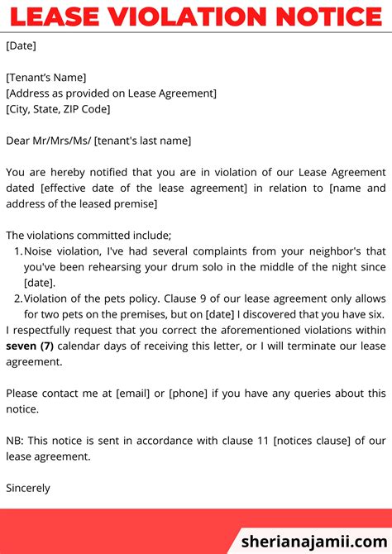Open the sherianajamii.com website link
Viewport: 392px width, 554px height.
click(314, 542)
